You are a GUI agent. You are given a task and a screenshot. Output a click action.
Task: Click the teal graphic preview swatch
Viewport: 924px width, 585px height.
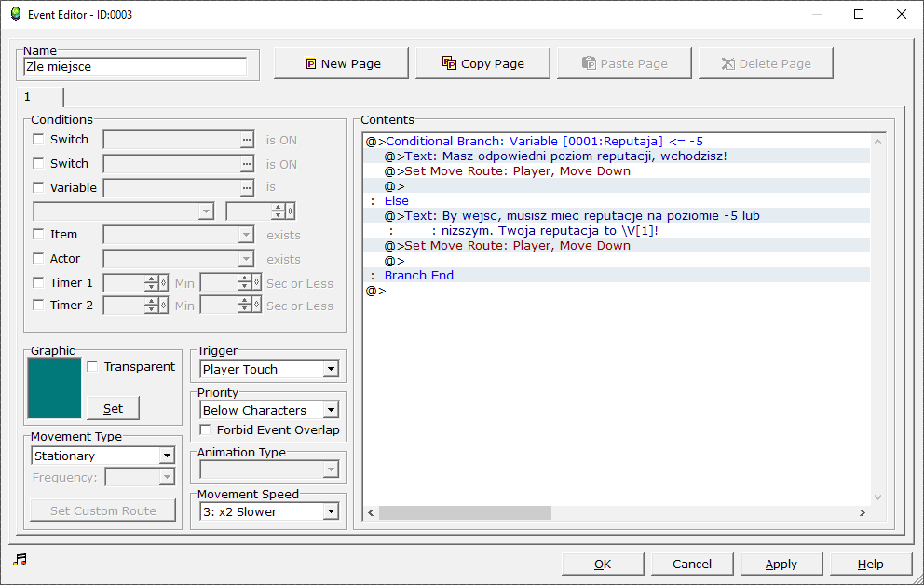click(x=54, y=388)
